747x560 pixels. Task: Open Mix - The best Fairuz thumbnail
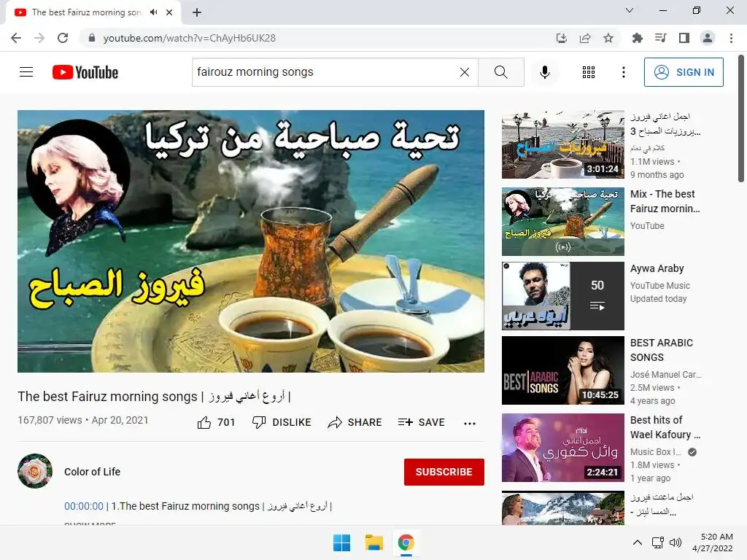click(562, 222)
